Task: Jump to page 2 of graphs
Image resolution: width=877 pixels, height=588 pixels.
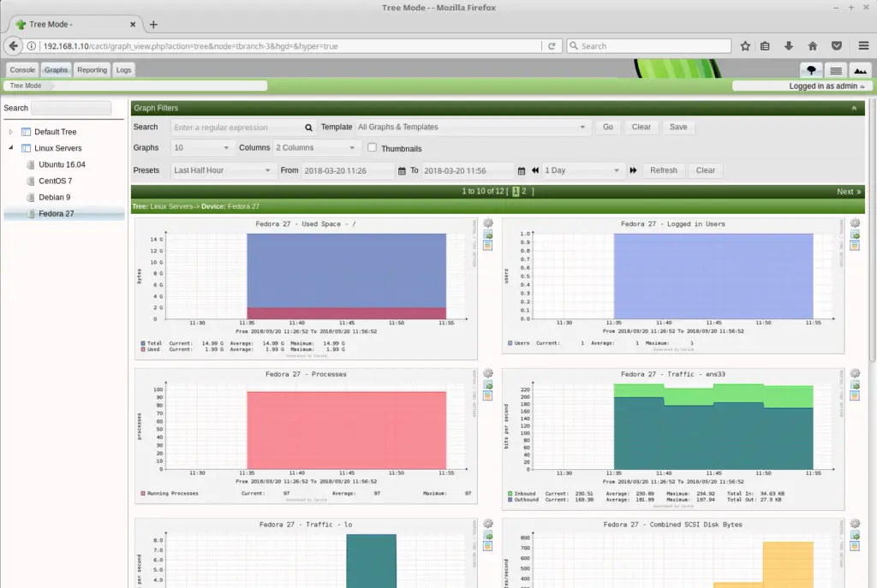Action: [x=524, y=191]
